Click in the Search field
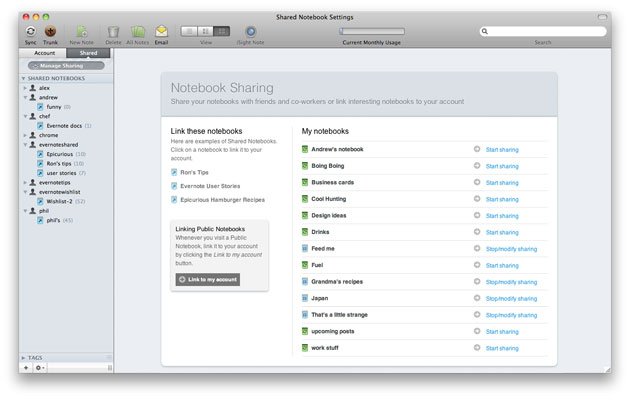Viewport: 630px width, 399px height. click(543, 31)
